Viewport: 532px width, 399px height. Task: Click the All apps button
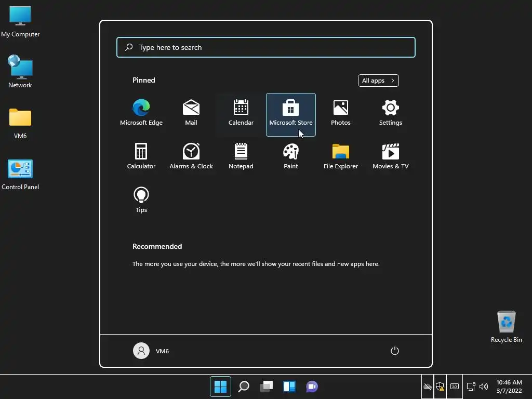click(378, 81)
